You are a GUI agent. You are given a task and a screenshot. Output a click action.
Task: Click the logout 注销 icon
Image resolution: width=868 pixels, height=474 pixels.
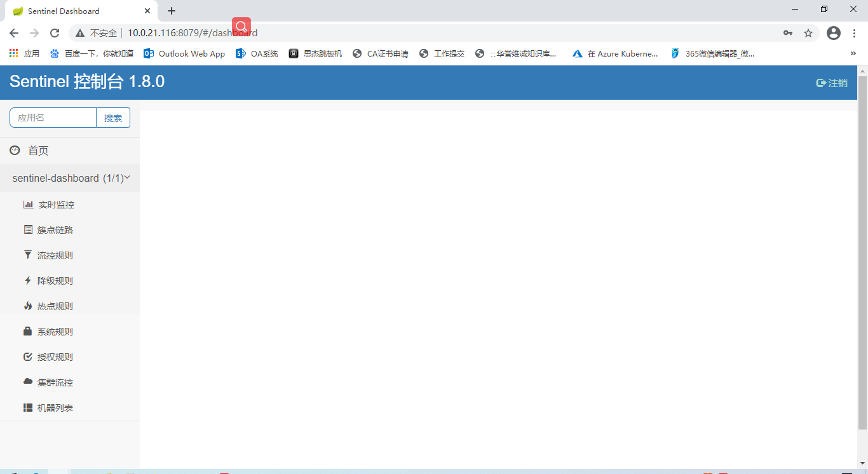click(820, 82)
